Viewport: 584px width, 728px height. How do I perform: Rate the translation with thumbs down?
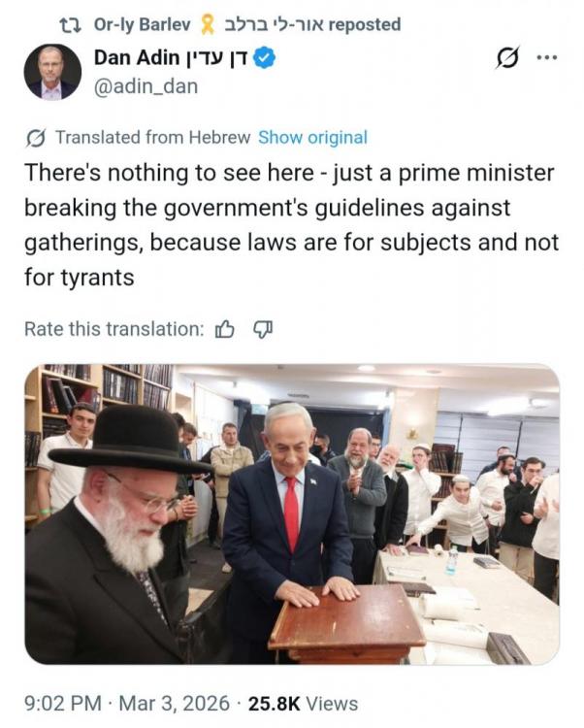(263, 329)
